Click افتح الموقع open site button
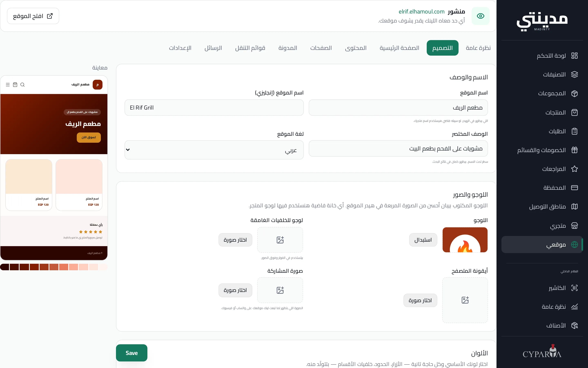Viewport: 588px width, 368px height. tap(33, 16)
